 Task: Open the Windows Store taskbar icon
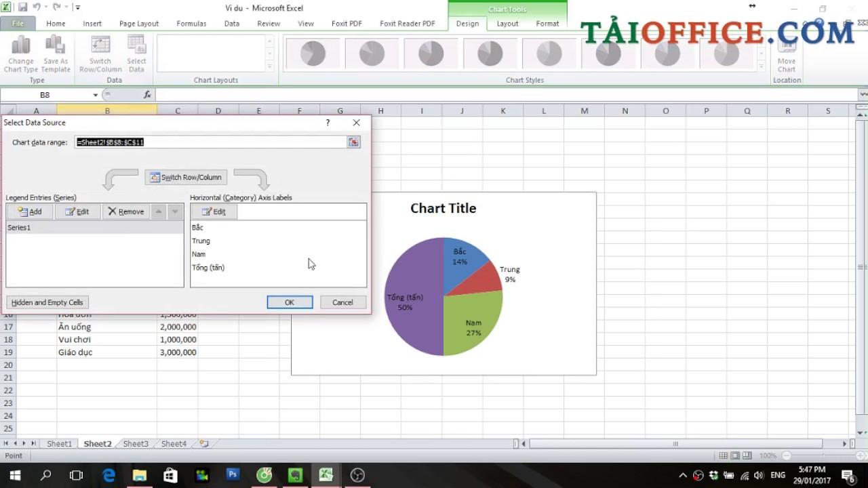tap(170, 475)
